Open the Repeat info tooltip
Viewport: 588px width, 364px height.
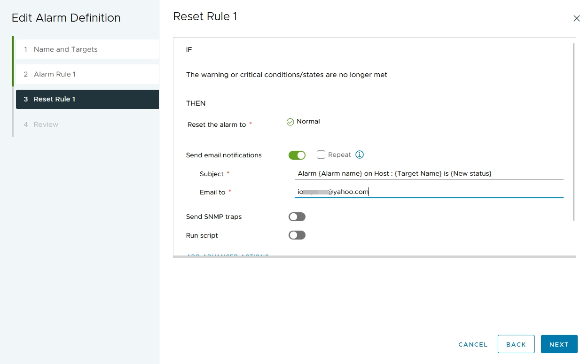pos(360,155)
